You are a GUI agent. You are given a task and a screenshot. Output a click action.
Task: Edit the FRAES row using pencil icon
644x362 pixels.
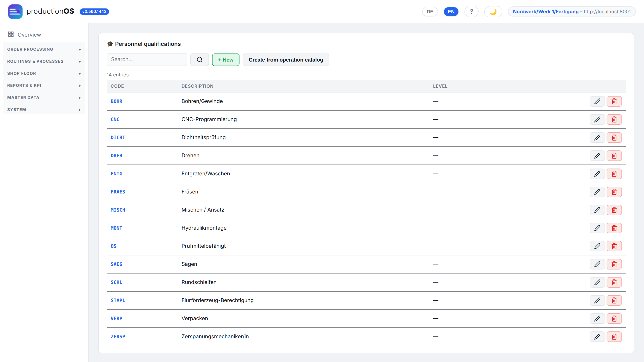click(x=597, y=192)
